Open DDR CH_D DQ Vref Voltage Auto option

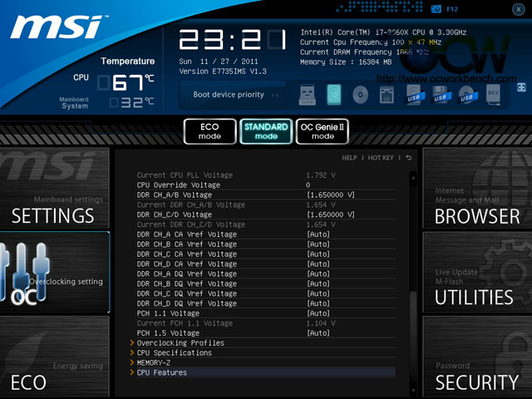click(318, 303)
